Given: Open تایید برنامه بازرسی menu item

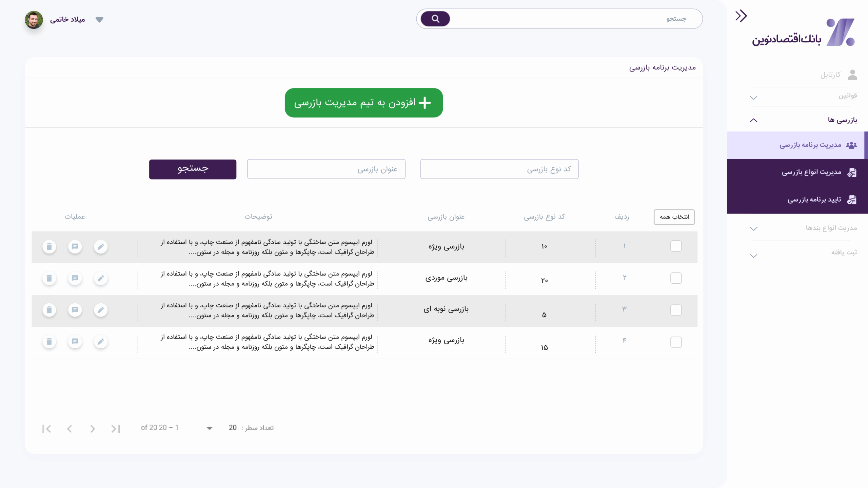Looking at the screenshot, I should click(814, 200).
